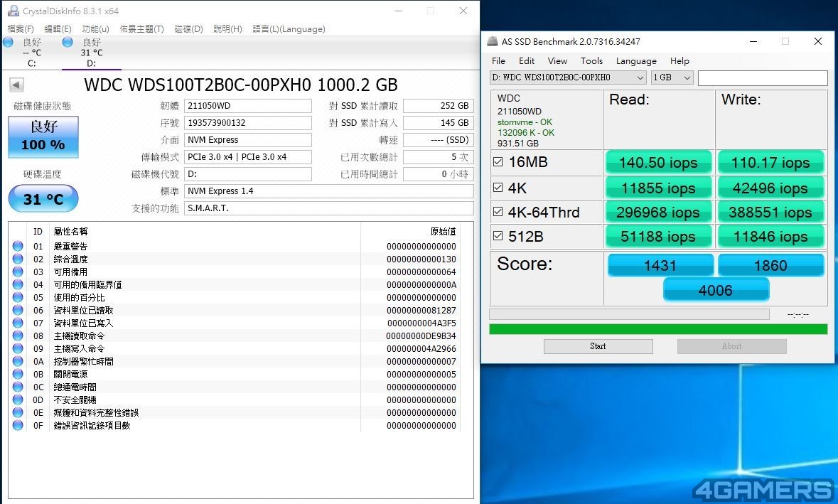The height and width of the screenshot is (504, 838).
Task: Click the 良好 100 % health status button
Action: pos(43,136)
